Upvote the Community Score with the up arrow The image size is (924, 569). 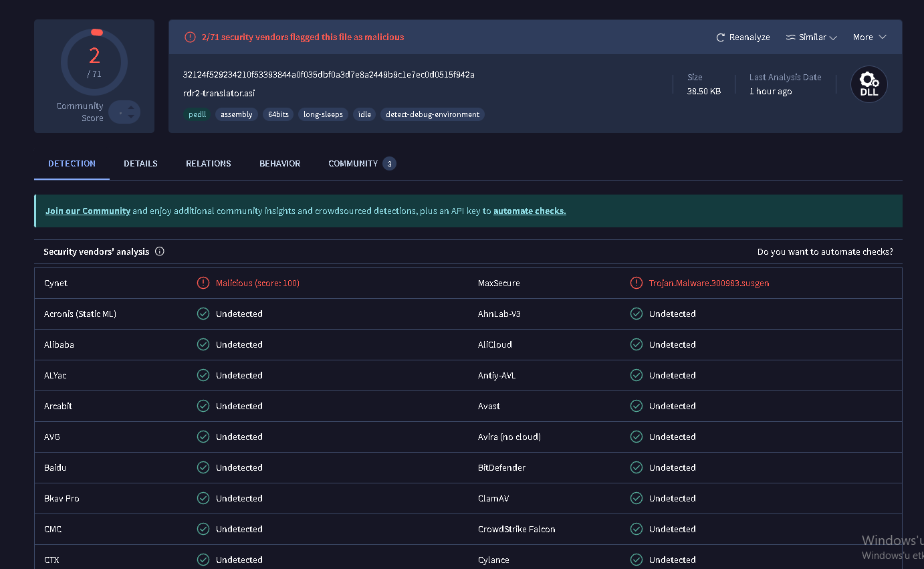130,107
